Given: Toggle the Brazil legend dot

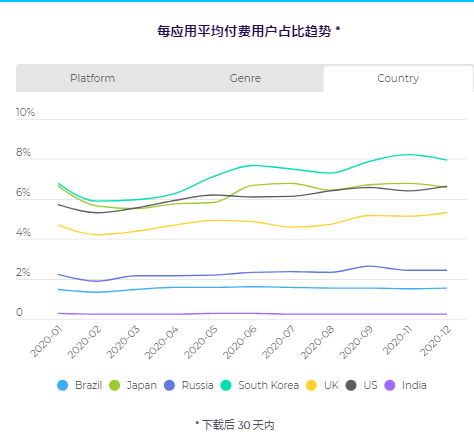Looking at the screenshot, I should (x=63, y=385).
